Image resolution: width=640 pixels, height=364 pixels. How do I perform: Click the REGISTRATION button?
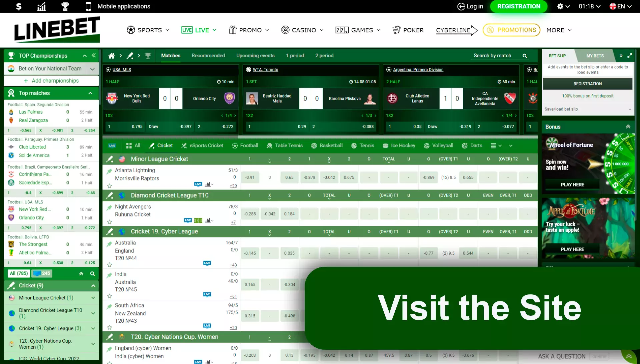pos(518,6)
